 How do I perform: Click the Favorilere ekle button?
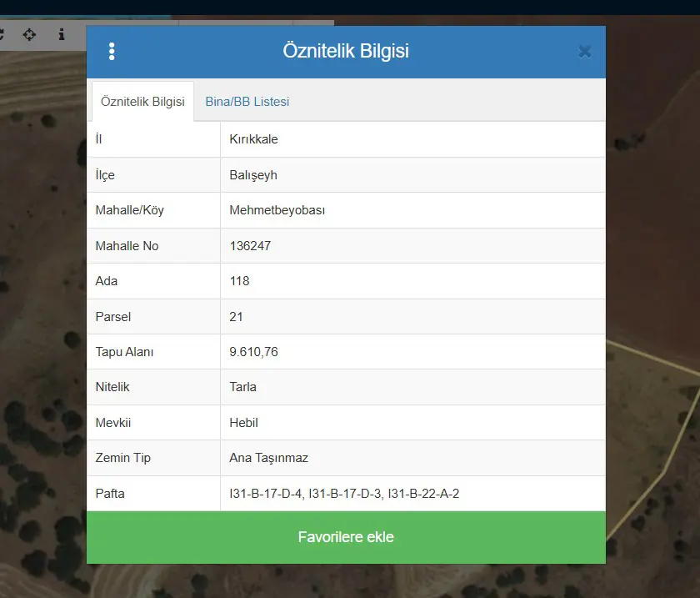(346, 537)
